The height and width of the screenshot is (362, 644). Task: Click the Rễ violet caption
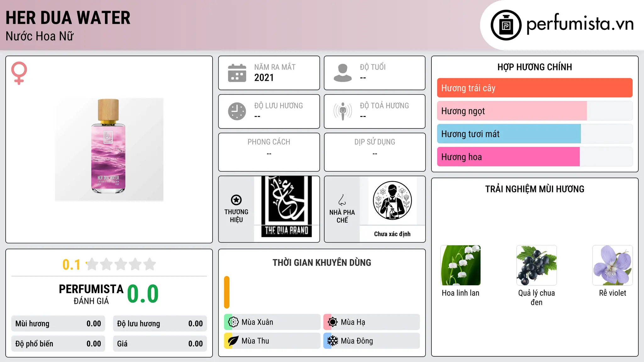613,293
